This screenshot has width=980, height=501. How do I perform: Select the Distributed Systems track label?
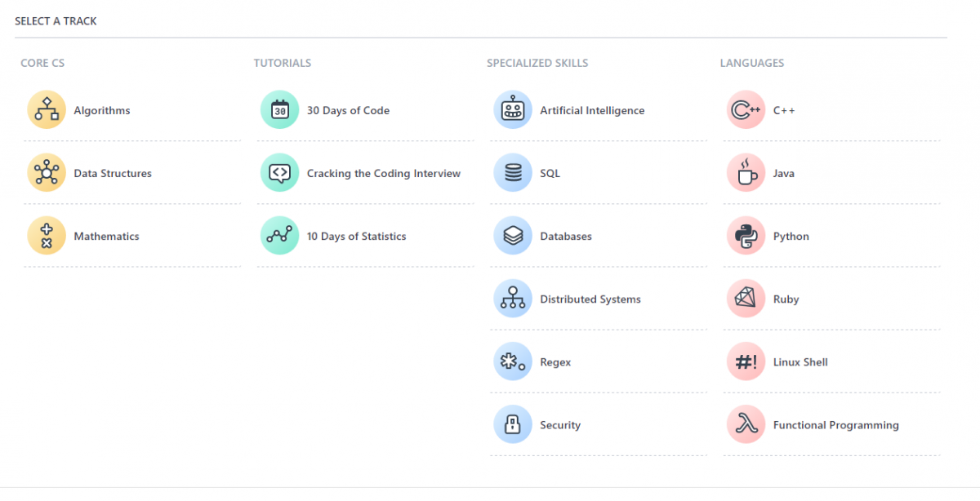590,299
